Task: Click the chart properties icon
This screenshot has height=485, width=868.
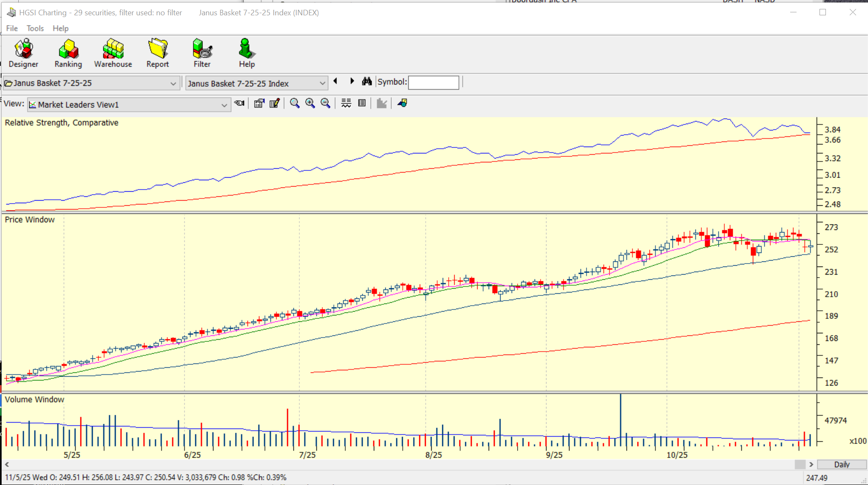Action: (259, 103)
